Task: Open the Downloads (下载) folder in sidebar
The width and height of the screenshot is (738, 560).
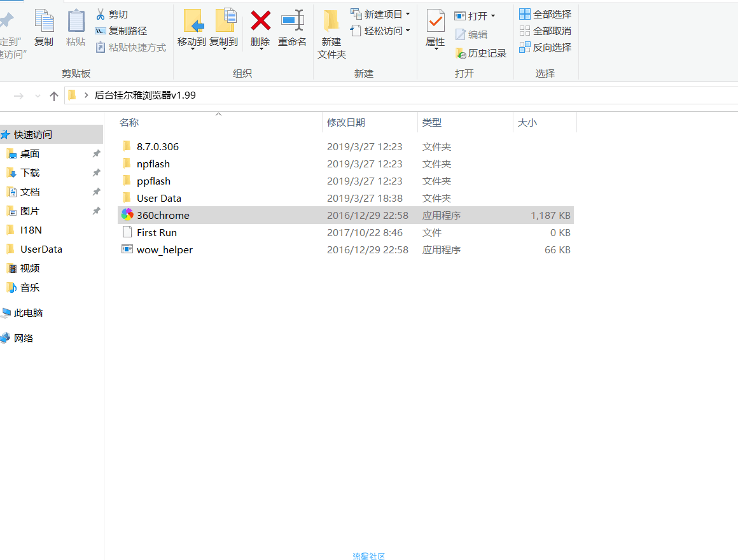Action: [30, 172]
